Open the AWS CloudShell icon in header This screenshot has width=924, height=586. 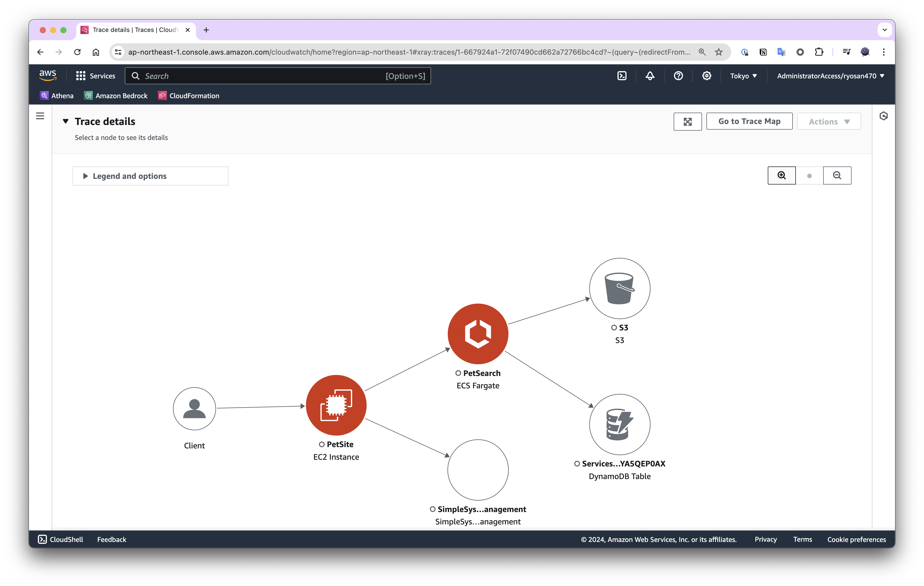coord(622,76)
